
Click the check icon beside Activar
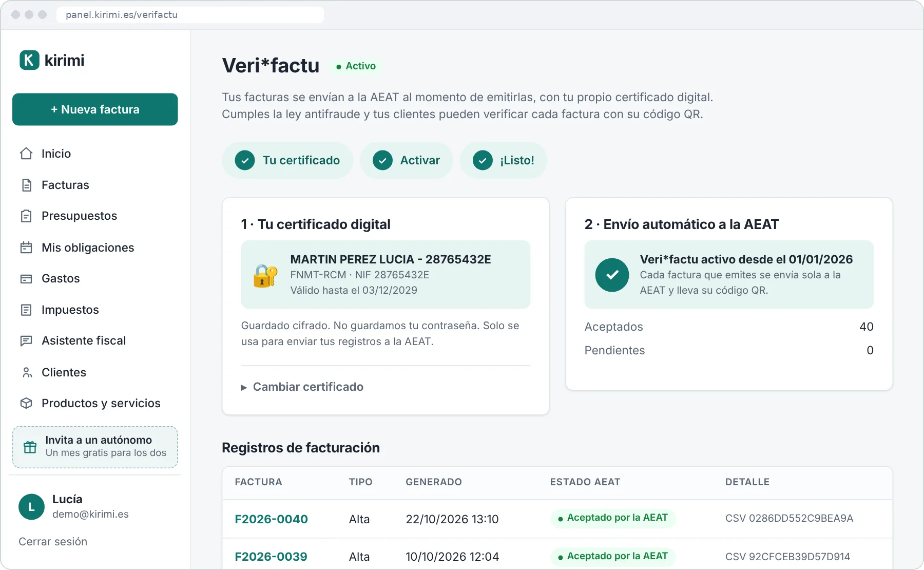(x=382, y=160)
